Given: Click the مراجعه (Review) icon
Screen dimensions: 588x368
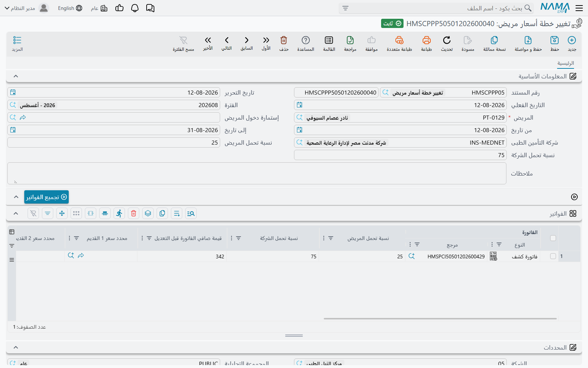Looking at the screenshot, I should 350,40.
